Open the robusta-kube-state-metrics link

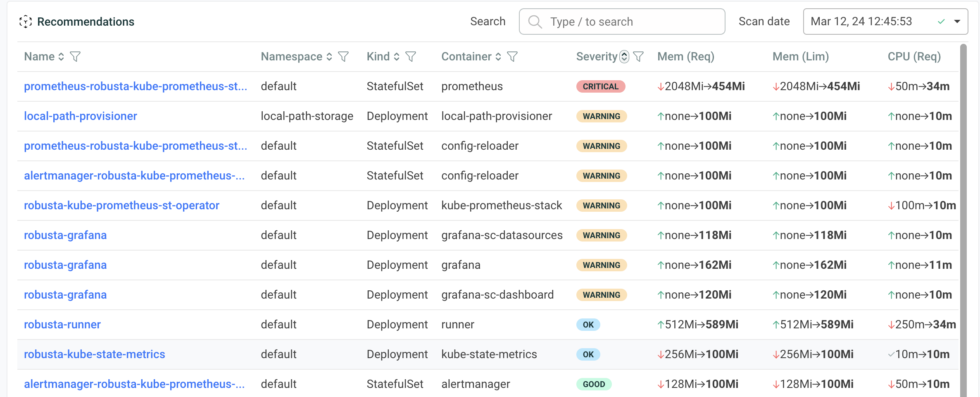pos(95,354)
